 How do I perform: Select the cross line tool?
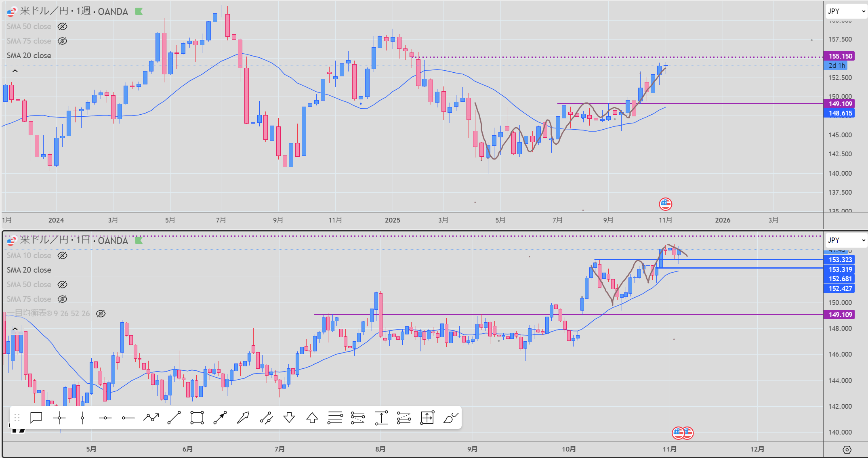pyautogui.click(x=59, y=418)
